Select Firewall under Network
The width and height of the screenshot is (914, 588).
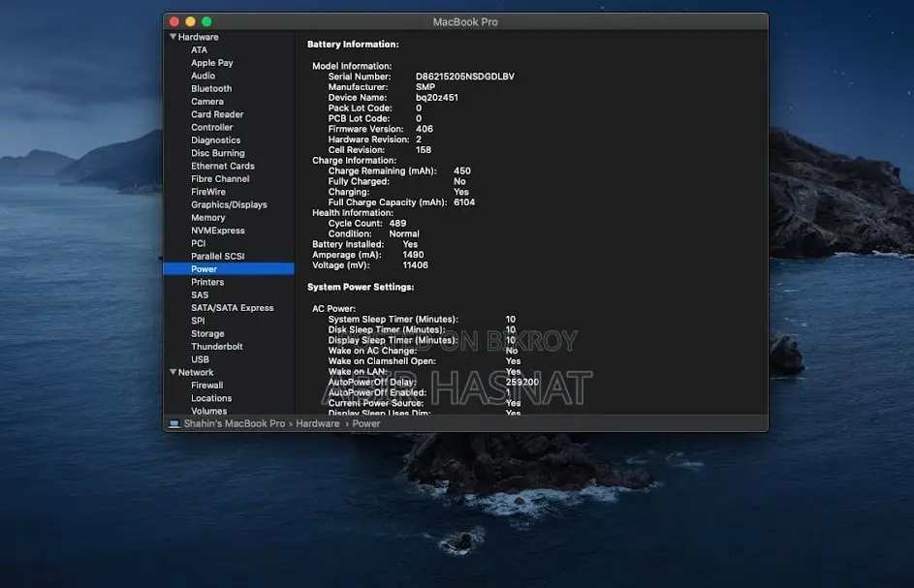(x=206, y=386)
